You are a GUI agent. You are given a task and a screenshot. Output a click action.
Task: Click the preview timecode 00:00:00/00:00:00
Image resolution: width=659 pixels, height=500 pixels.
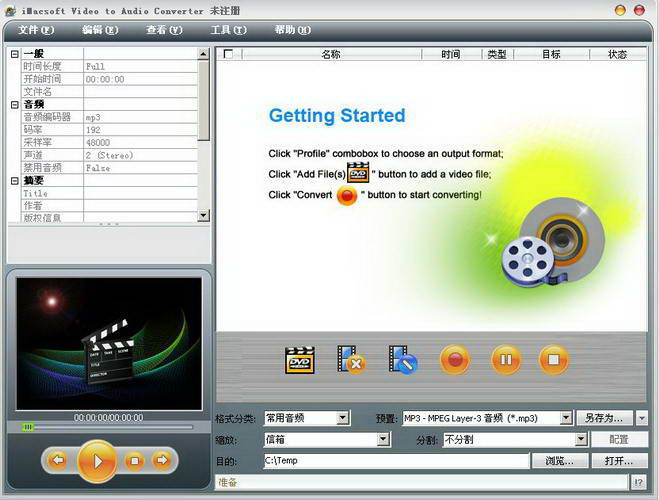coord(109,417)
